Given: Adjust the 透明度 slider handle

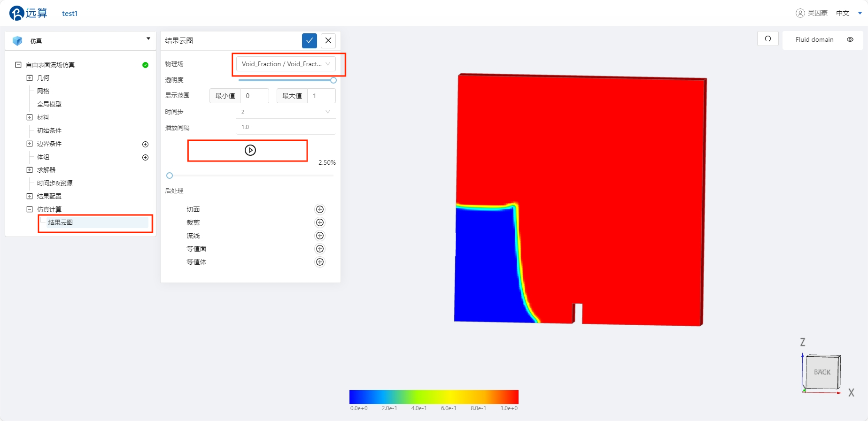Looking at the screenshot, I should coord(333,80).
